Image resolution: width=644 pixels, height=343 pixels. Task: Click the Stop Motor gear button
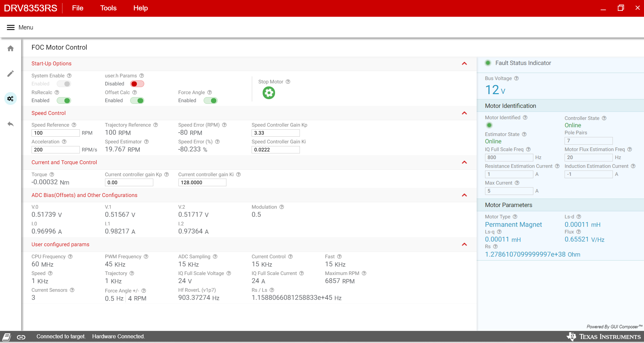(269, 93)
